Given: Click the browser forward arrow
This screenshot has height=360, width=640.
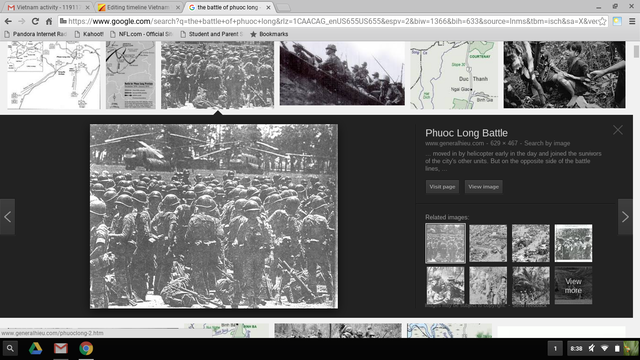Looking at the screenshot, I should click(22, 21).
